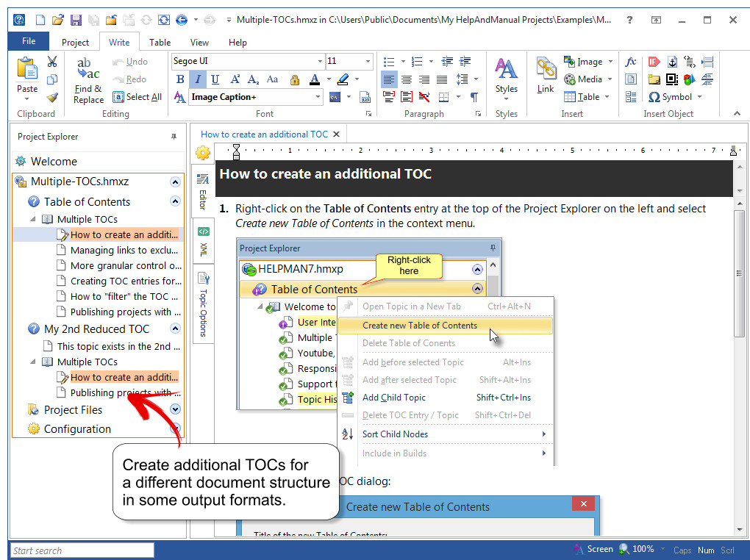Switch to XML side tab
Image resolution: width=750 pixels, height=560 pixels.
pos(203,242)
